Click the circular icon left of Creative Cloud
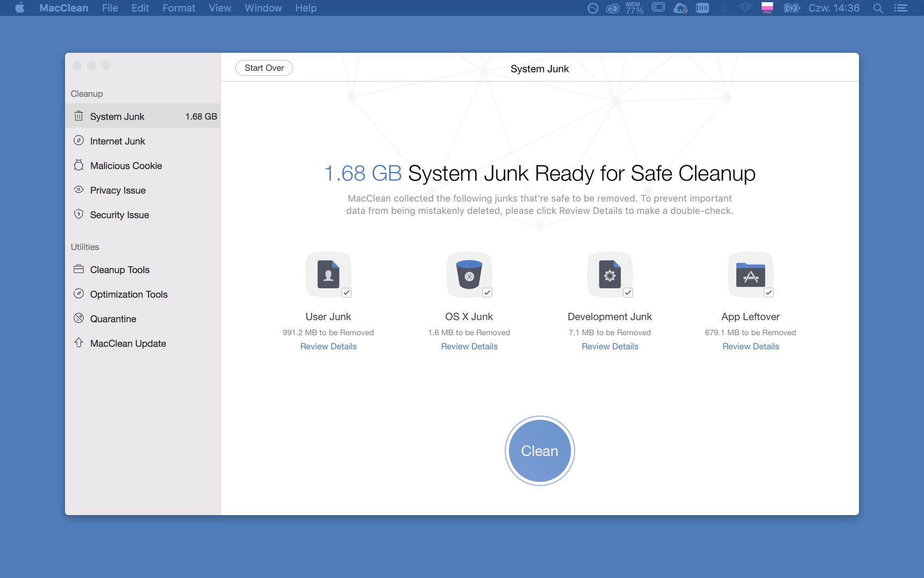This screenshot has width=924, height=578. click(x=593, y=8)
